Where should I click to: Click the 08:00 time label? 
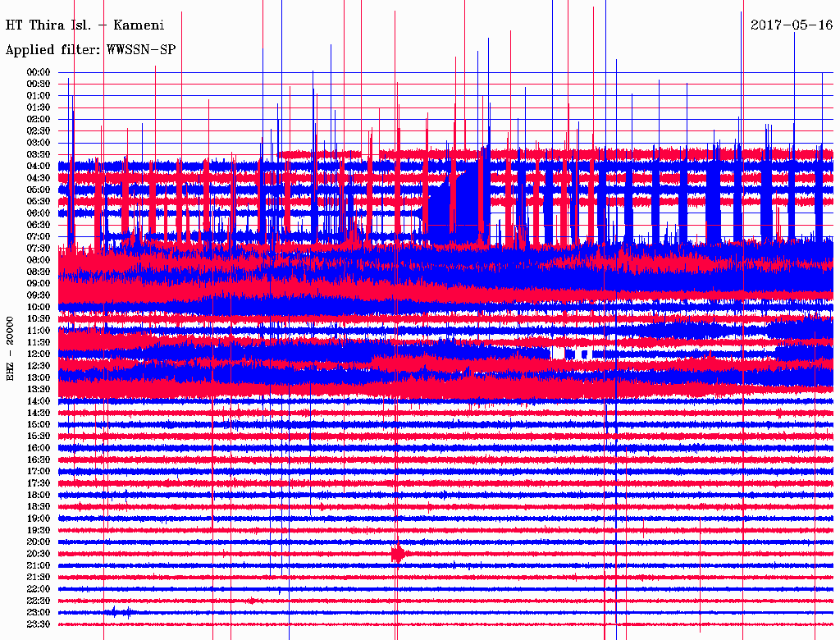(x=39, y=260)
